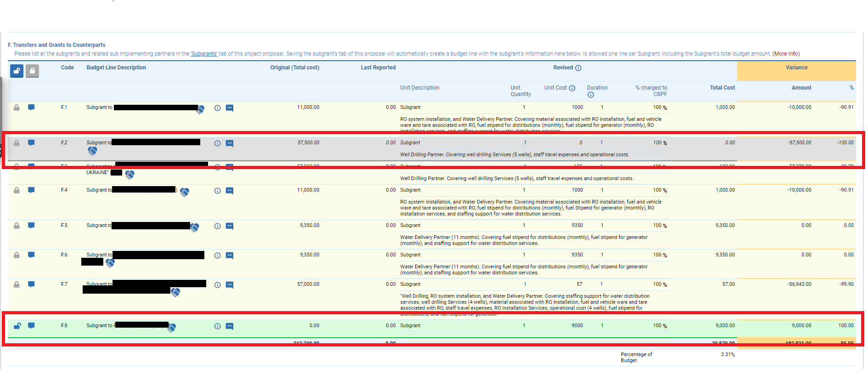Click info icon under Duration header
868x369 pixels.
(x=591, y=95)
